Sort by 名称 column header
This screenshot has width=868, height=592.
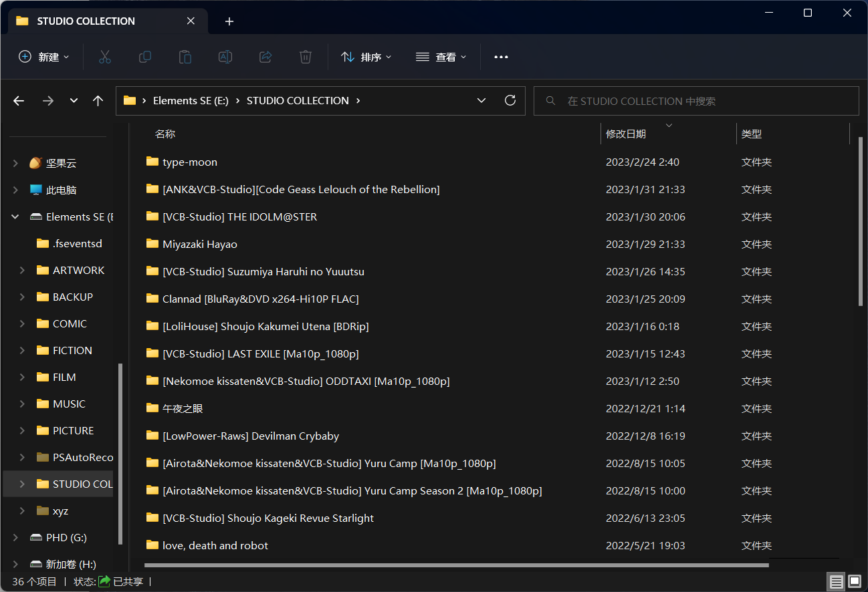point(165,134)
